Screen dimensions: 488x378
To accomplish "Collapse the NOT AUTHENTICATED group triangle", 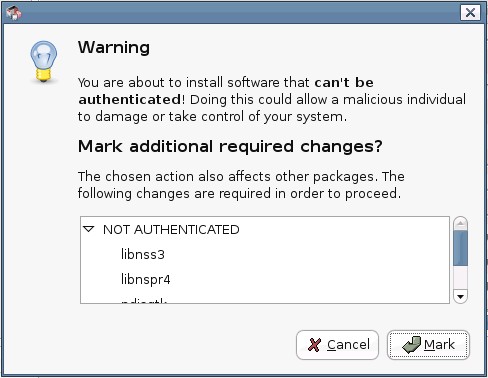I will click(x=89, y=229).
